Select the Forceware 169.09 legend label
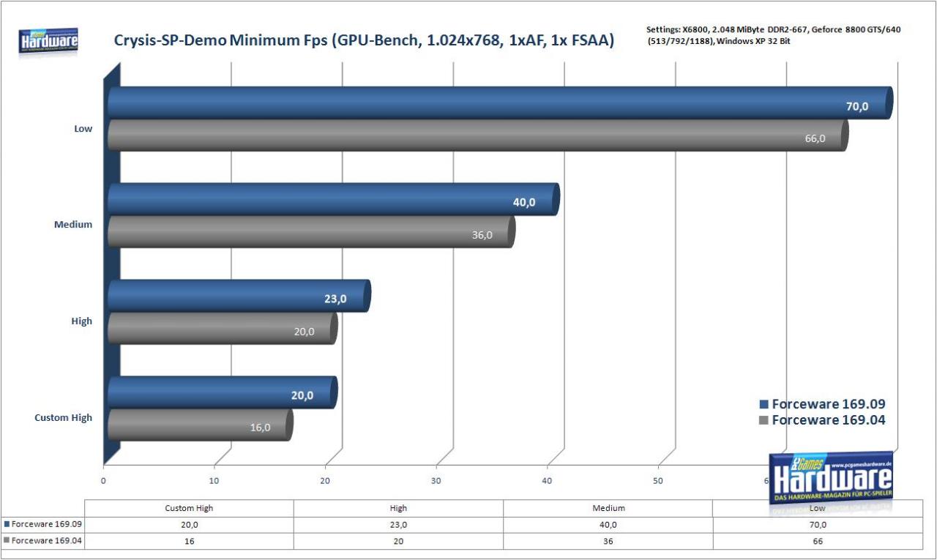Viewport: 937px width, 560px height. coord(829,404)
